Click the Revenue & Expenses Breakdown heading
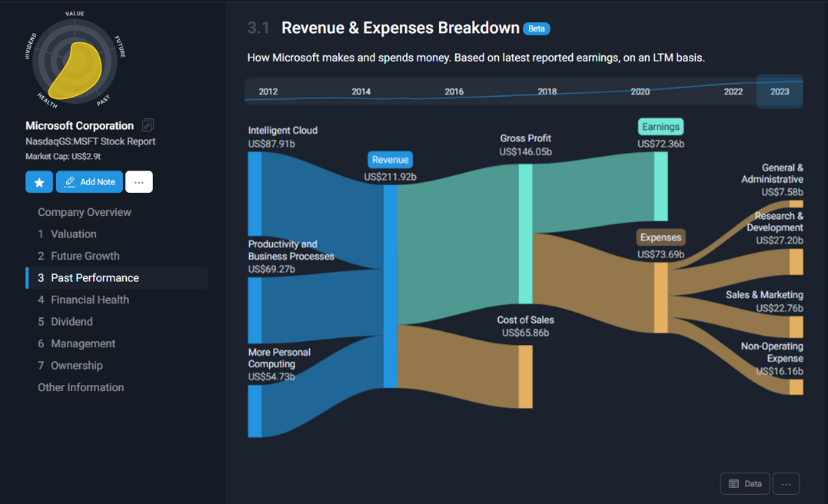The height and width of the screenshot is (504, 828). pyautogui.click(x=401, y=28)
